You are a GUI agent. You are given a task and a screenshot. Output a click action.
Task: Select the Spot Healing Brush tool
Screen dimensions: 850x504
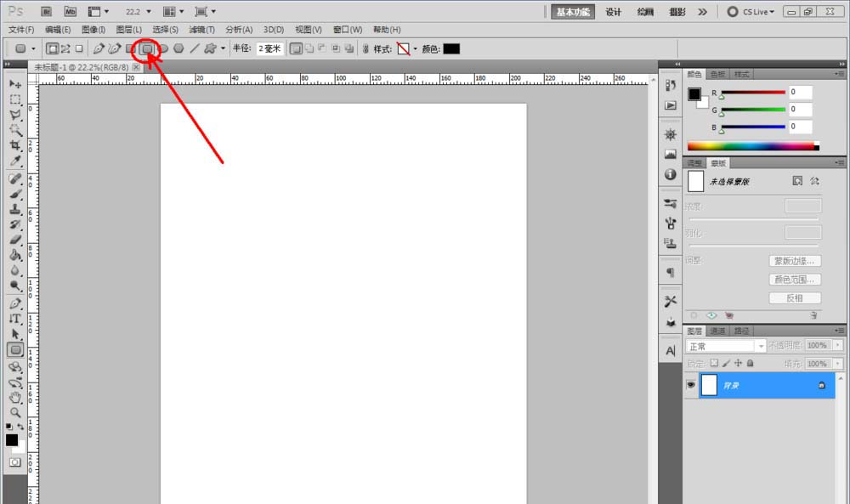pos(15,178)
